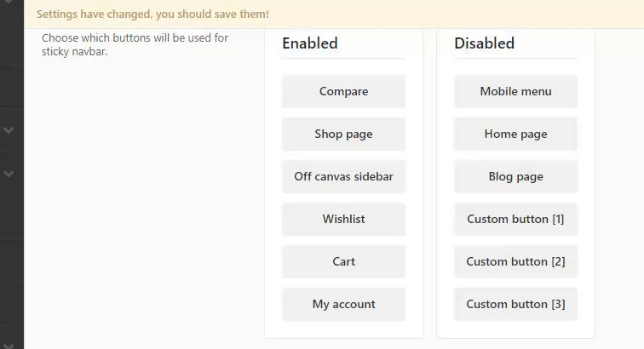This screenshot has height=349, width=644.
Task: Select the My account item
Action: pos(343,305)
